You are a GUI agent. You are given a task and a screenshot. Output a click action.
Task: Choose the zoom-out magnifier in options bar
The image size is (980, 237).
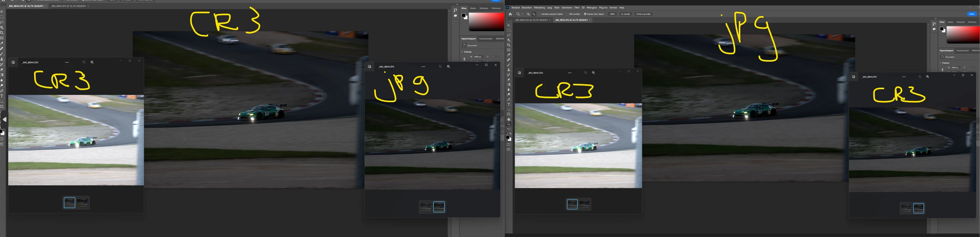pos(534,14)
